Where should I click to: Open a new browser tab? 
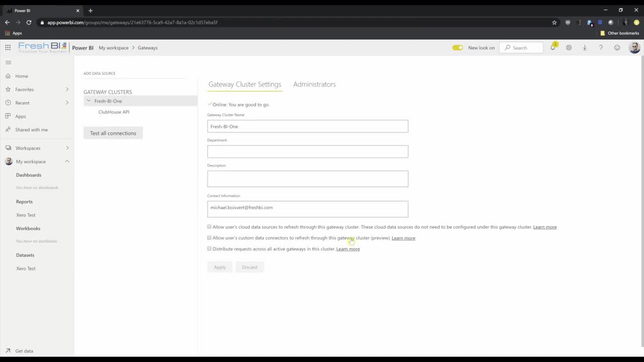click(x=91, y=11)
